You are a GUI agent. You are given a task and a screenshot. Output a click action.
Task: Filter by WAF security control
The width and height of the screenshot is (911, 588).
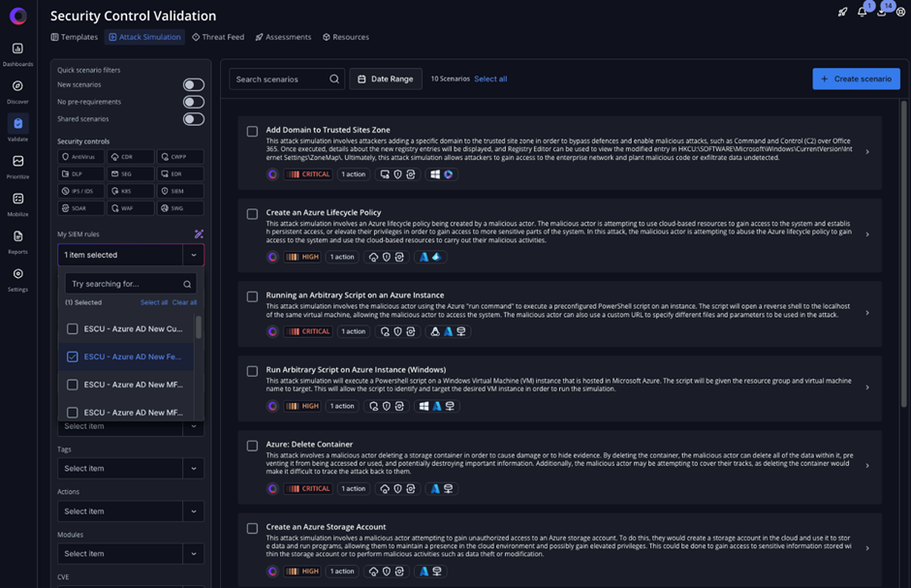131,208
